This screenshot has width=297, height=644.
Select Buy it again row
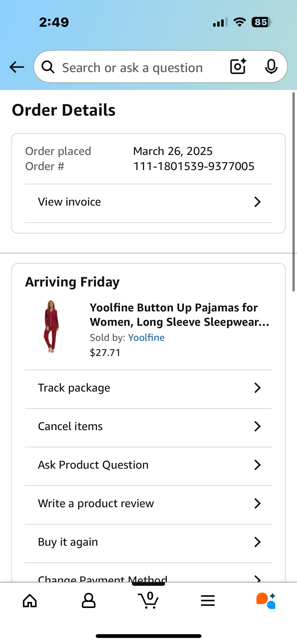click(x=148, y=542)
